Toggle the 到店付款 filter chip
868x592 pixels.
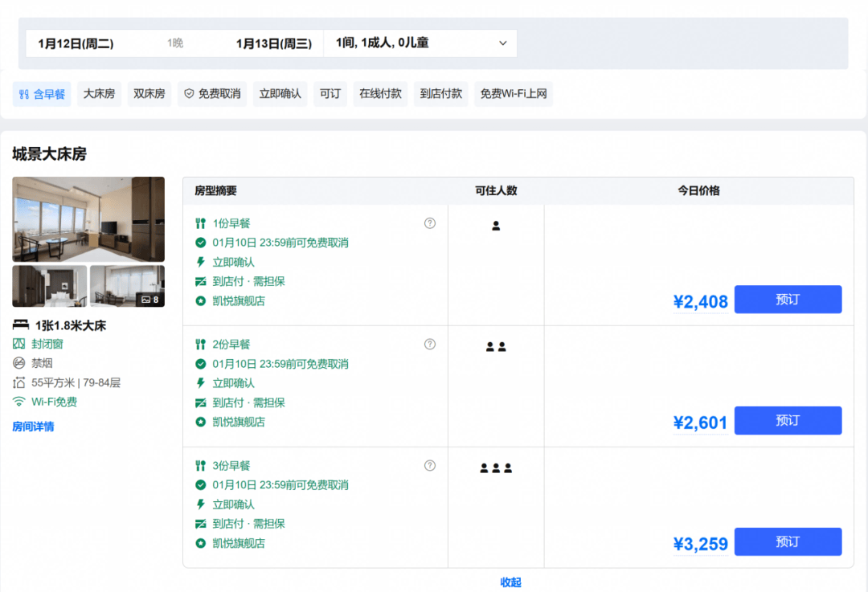coord(441,94)
